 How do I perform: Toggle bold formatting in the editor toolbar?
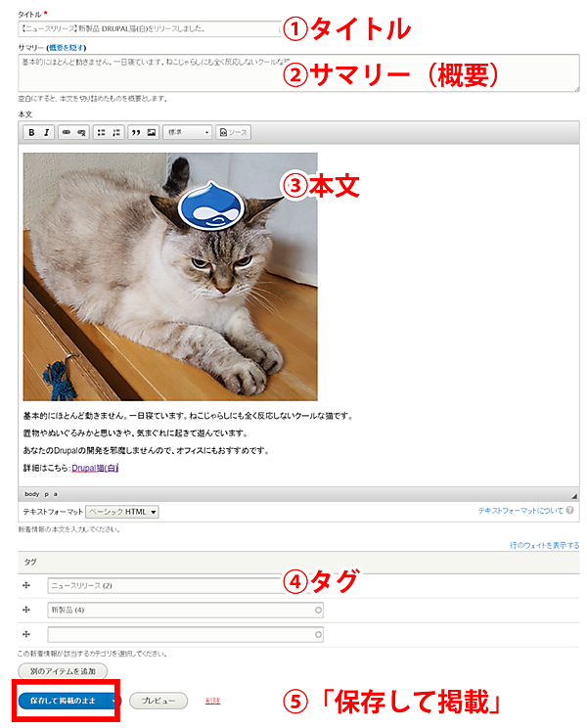pos(31,132)
